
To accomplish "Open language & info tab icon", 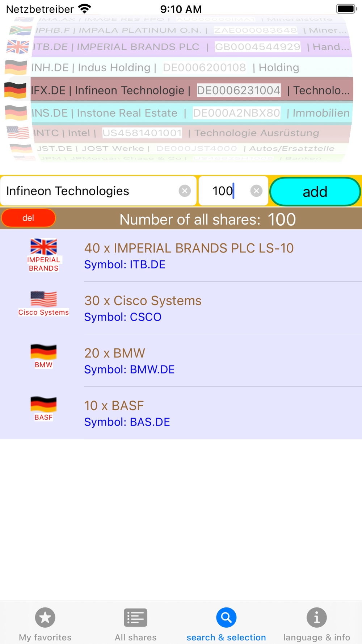I will click(x=317, y=618).
